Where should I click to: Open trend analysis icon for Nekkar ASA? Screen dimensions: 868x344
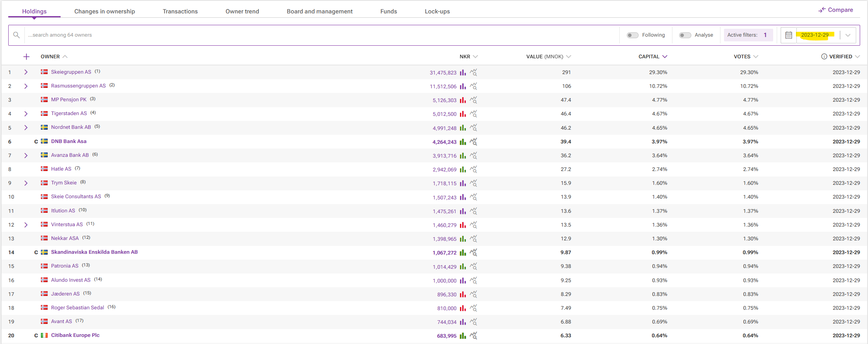click(473, 239)
